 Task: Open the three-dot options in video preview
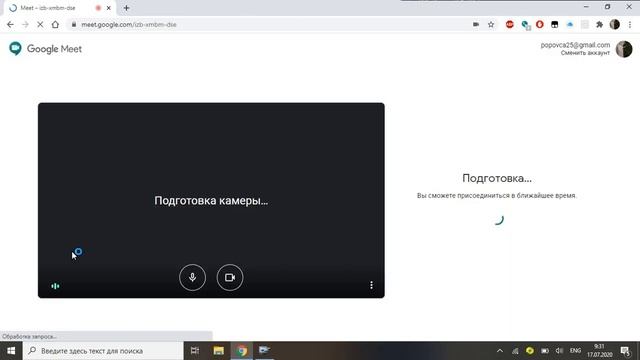click(371, 285)
